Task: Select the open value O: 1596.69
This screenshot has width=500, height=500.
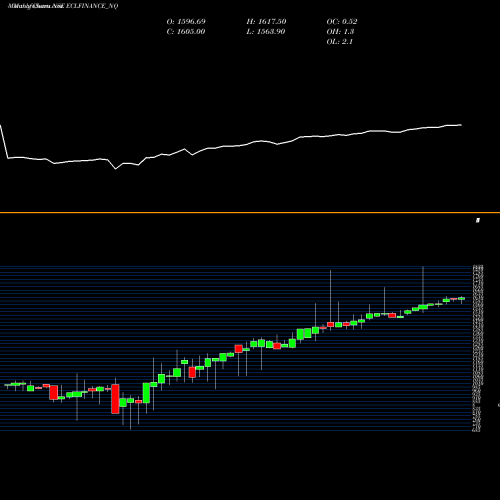Action: coord(186,21)
